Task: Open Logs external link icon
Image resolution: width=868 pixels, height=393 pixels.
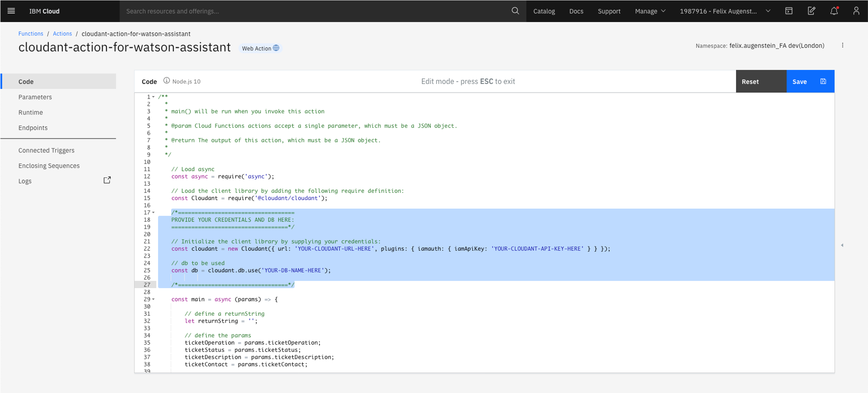Action: coord(107,180)
